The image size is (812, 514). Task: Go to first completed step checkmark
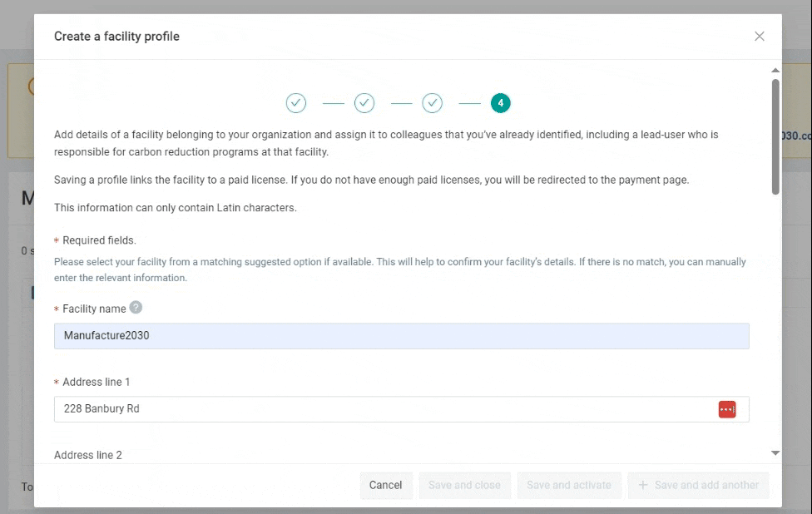[296, 103]
